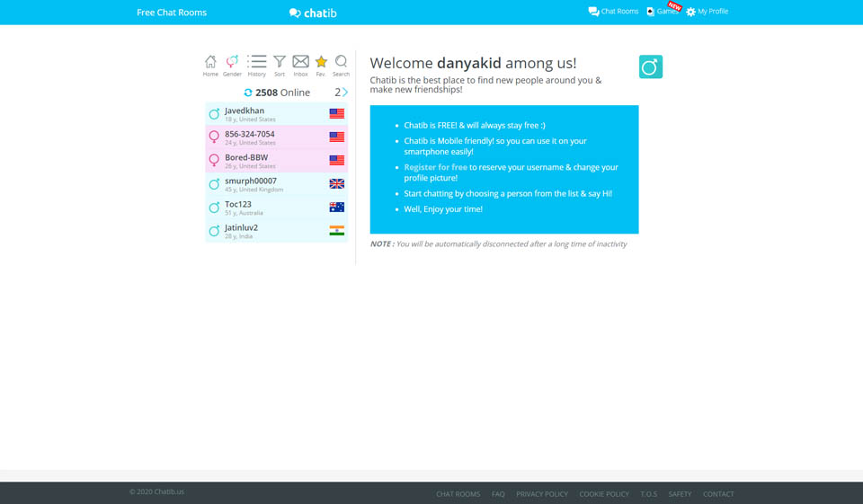
Task: Refresh the online users count
Action: click(248, 93)
